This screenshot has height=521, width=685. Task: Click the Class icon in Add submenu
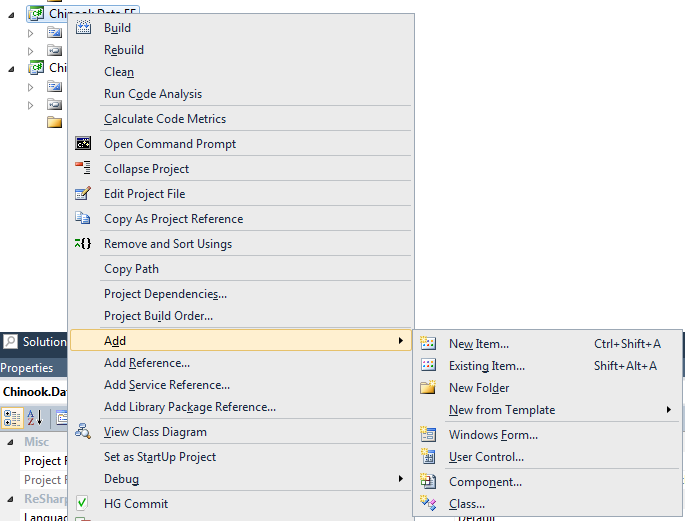coord(428,503)
